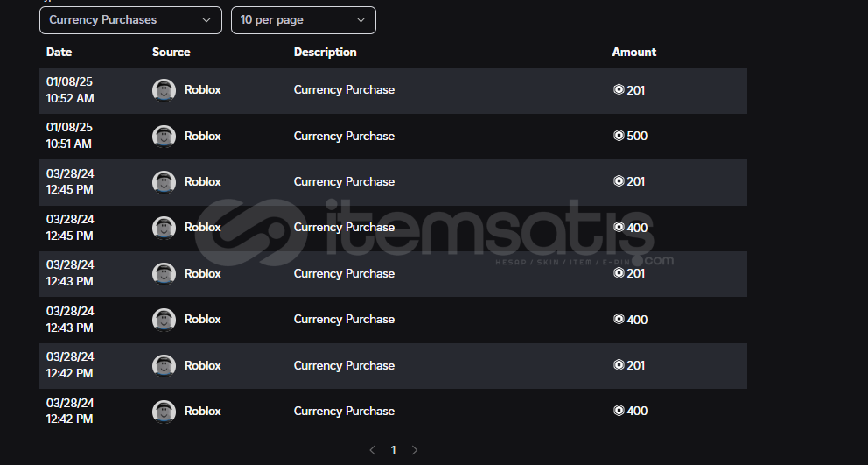Select amount 201 in 10:52 AM row
The width and height of the screenshot is (868, 465).
636,90
